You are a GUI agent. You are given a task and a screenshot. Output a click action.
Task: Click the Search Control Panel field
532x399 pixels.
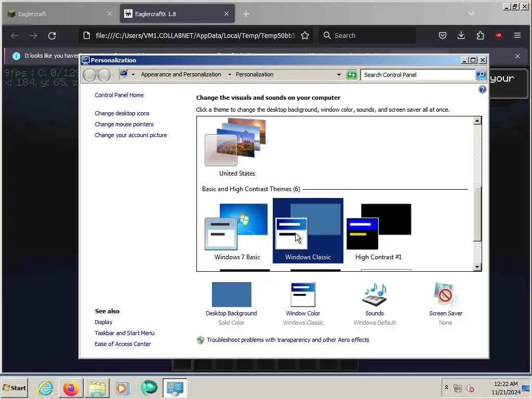(417, 75)
